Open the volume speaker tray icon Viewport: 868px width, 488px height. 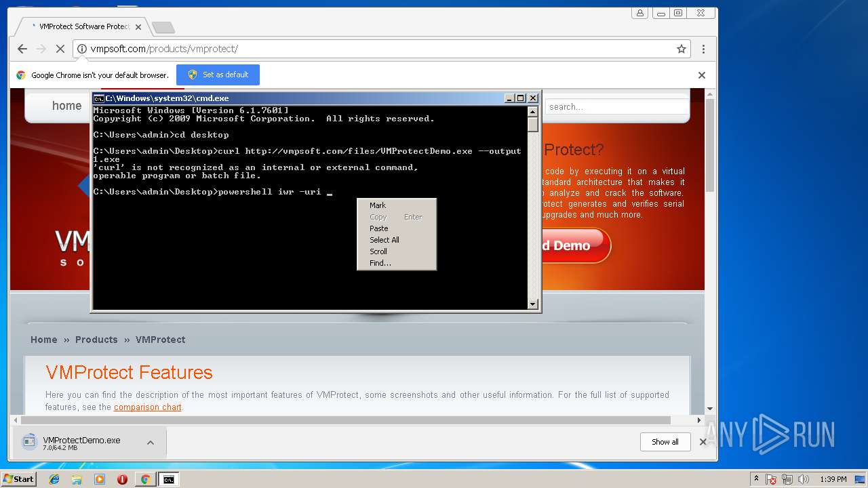click(x=804, y=479)
